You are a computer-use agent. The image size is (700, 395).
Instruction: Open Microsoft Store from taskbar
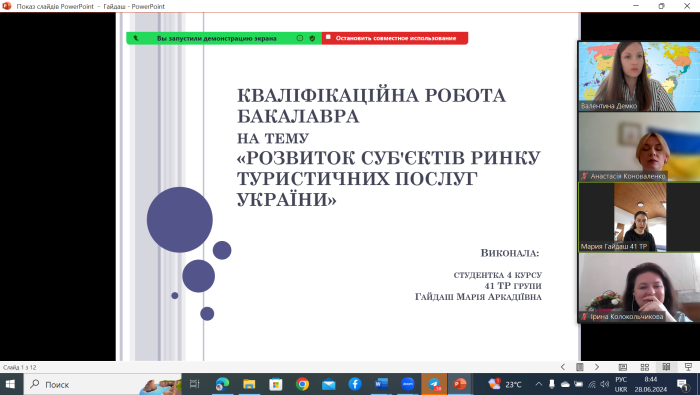(x=275, y=384)
